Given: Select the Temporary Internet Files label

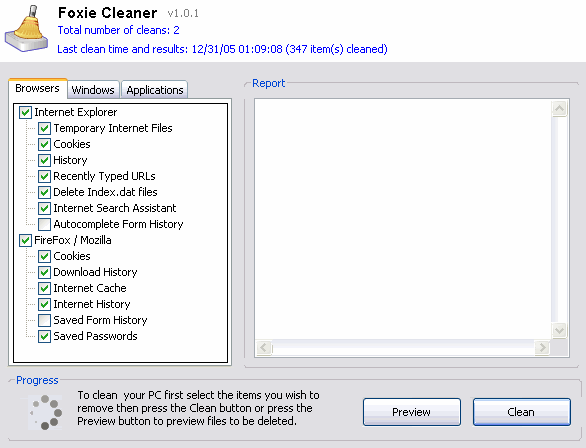Looking at the screenshot, I should [113, 128].
